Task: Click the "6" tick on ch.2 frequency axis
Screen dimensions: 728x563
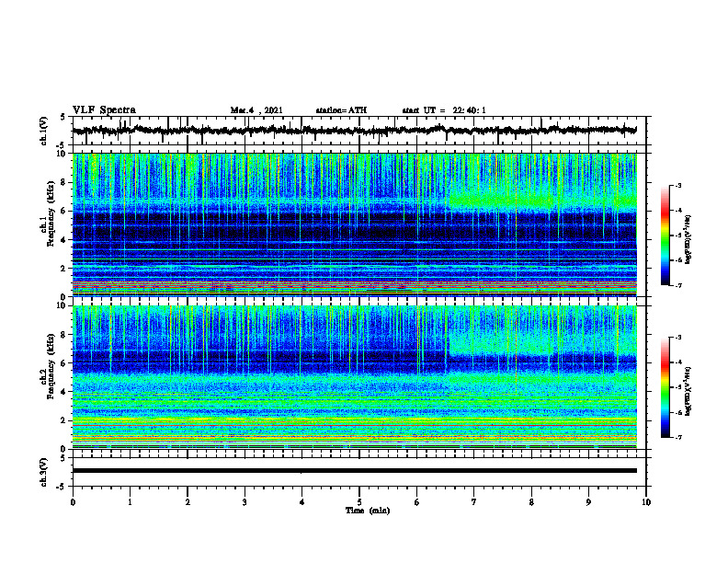Action: click(64, 363)
